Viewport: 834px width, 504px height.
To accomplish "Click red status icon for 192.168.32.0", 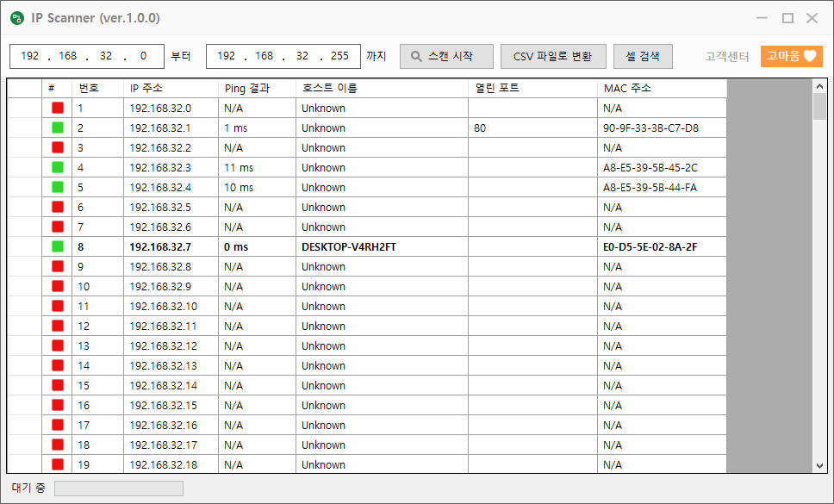I will (58, 108).
